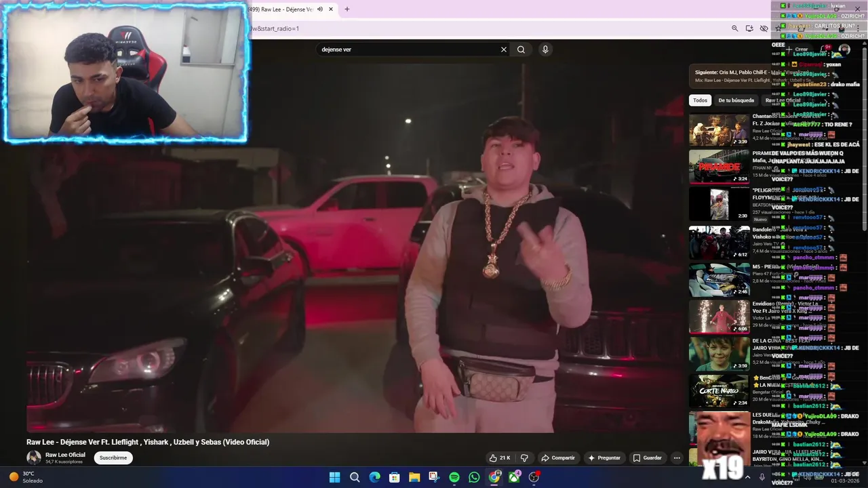Play the PELIGRO video thumbnail (2:30)
Image resolution: width=868 pixels, height=488 pixels.
click(x=719, y=204)
